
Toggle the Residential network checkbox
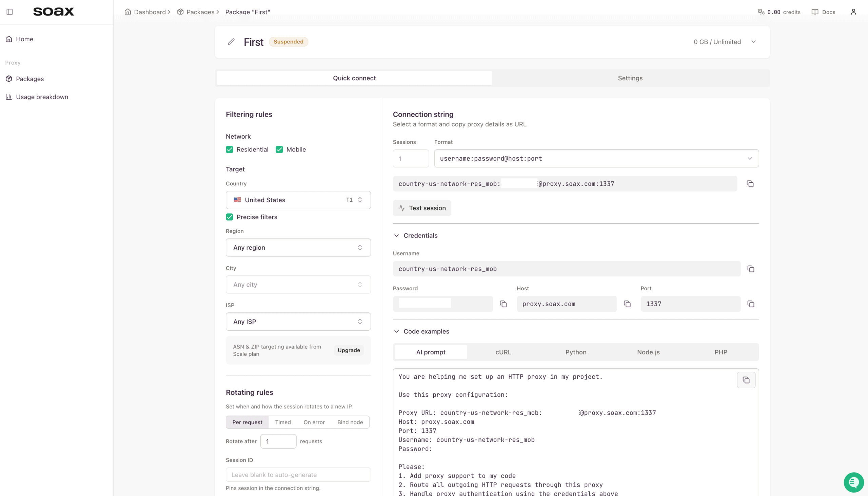230,149
